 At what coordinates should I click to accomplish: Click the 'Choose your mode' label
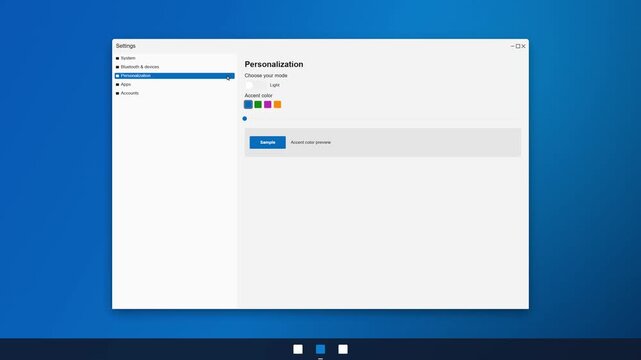tap(266, 76)
